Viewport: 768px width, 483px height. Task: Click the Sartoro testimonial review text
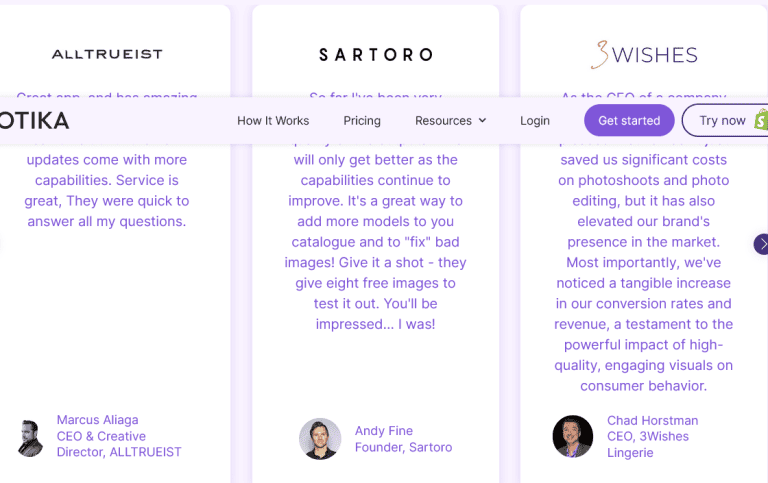(x=376, y=241)
